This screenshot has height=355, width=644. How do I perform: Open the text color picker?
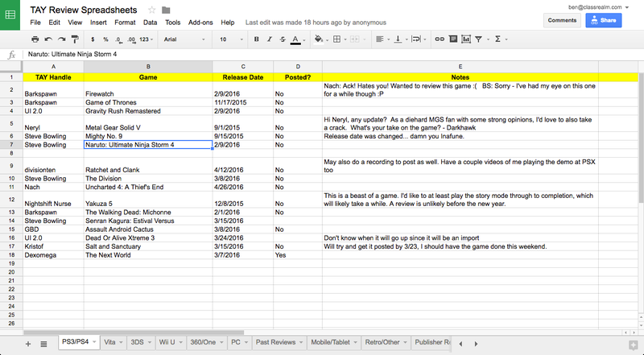pos(297,39)
